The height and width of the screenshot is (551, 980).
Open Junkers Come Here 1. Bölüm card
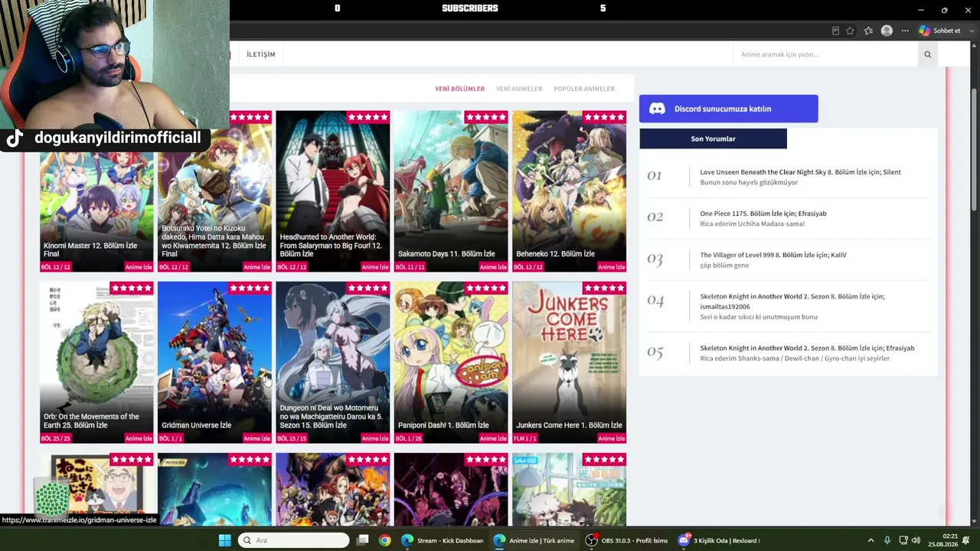click(569, 362)
